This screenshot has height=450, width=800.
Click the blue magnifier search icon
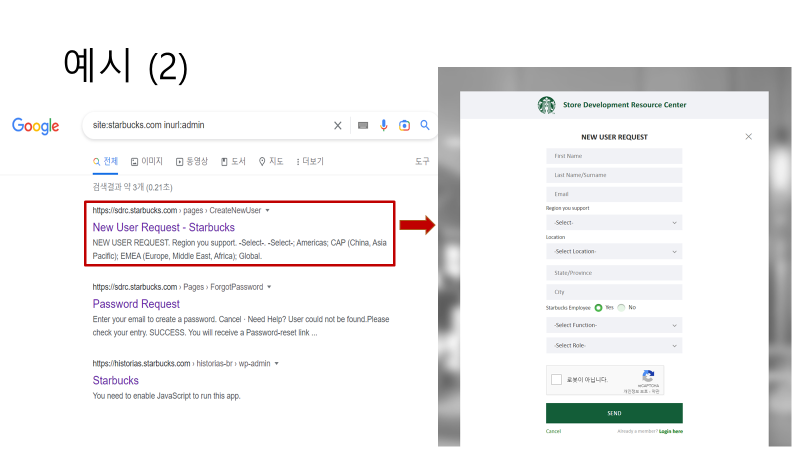point(424,125)
